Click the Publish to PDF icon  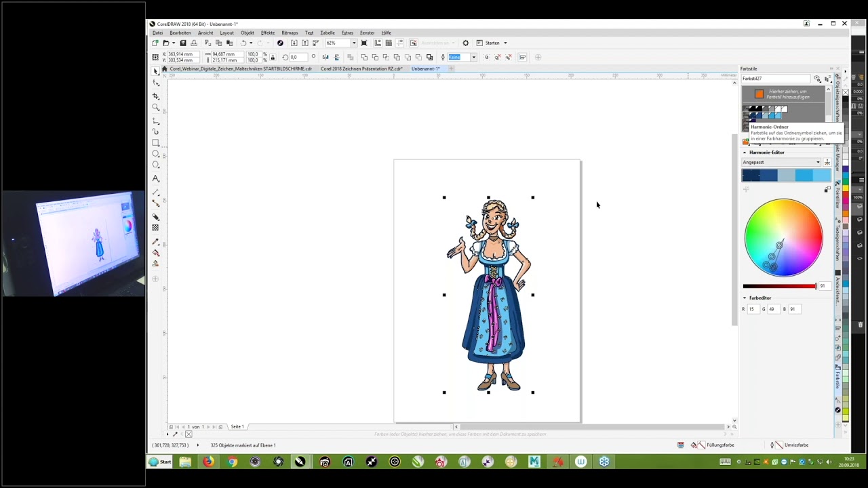315,43
